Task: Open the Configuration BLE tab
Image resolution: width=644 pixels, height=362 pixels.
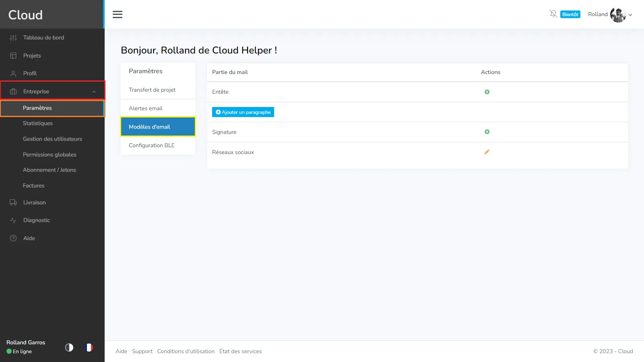Action: coord(151,146)
